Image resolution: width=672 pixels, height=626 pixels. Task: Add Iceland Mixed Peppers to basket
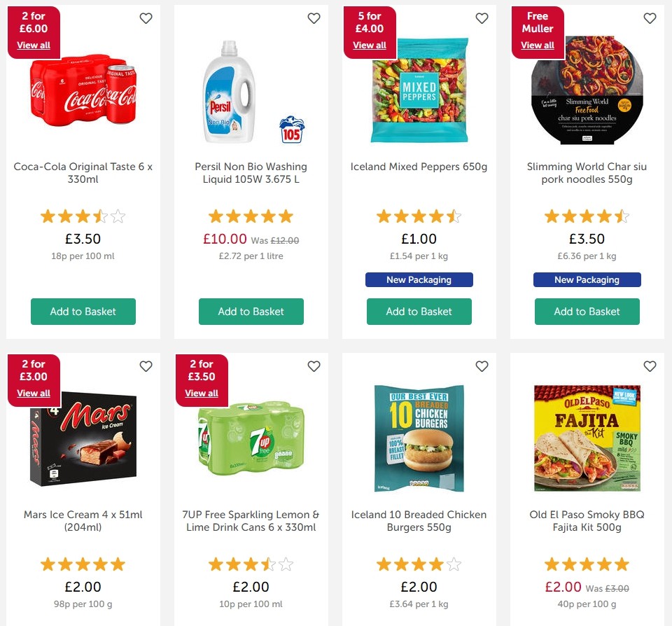pos(419,312)
